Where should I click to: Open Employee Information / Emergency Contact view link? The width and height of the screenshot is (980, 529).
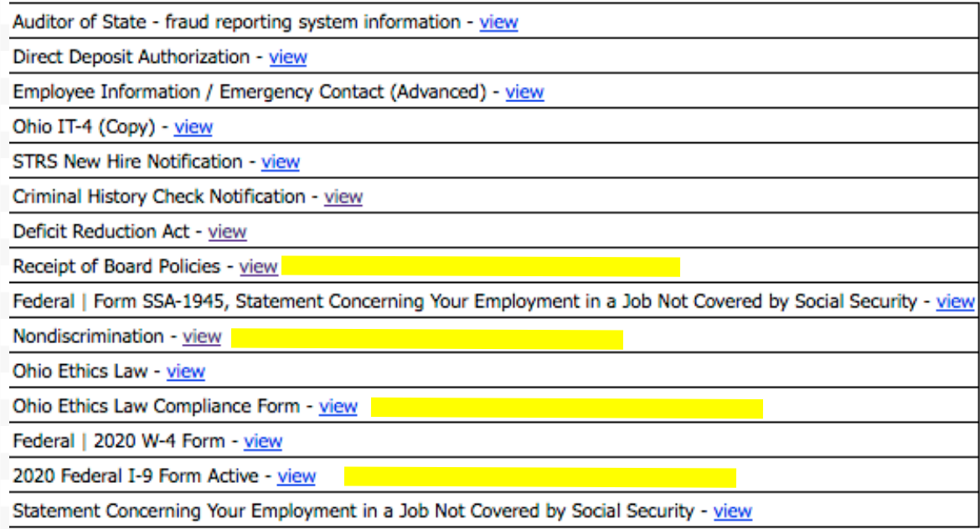point(524,93)
